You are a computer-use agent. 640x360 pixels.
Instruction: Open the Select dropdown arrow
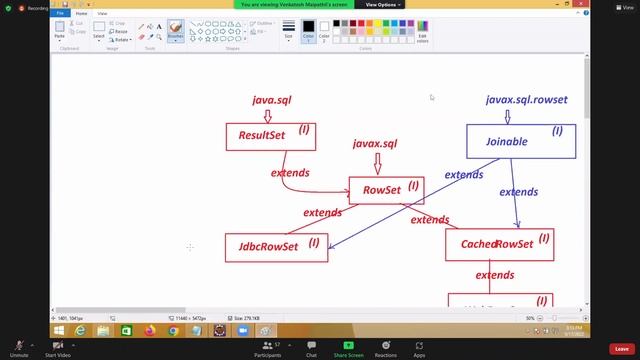tap(99, 41)
